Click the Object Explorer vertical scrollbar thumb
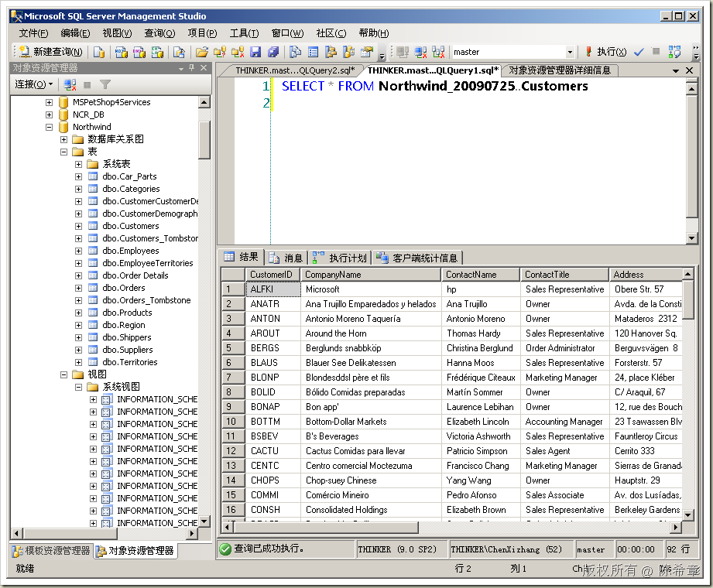 [204, 140]
